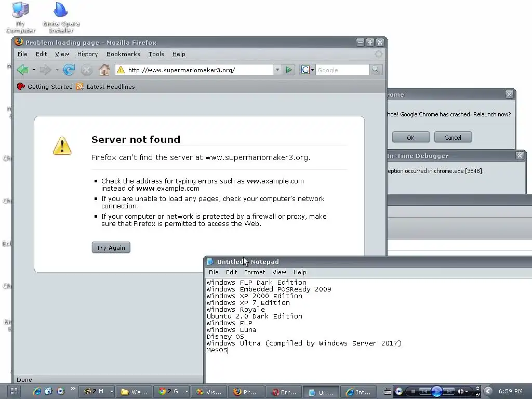Image resolution: width=532 pixels, height=399 pixels.
Task: Open Ninite Opera Installer desktop icon
Action: coord(61,17)
